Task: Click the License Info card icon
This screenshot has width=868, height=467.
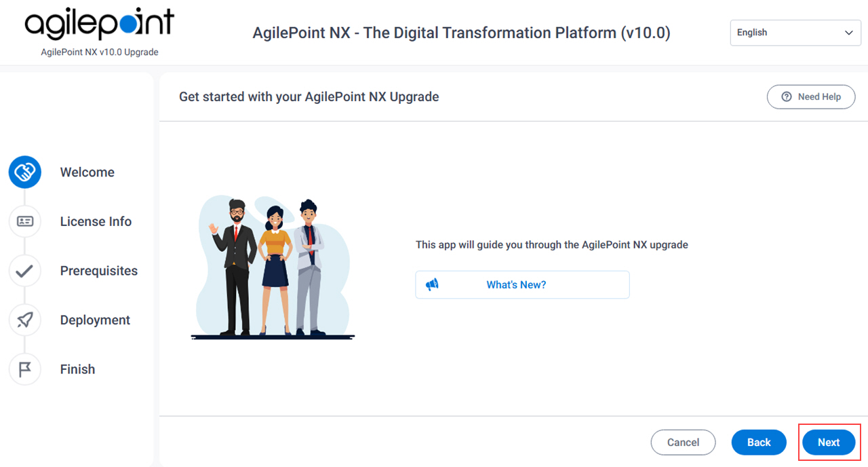Action: click(25, 221)
